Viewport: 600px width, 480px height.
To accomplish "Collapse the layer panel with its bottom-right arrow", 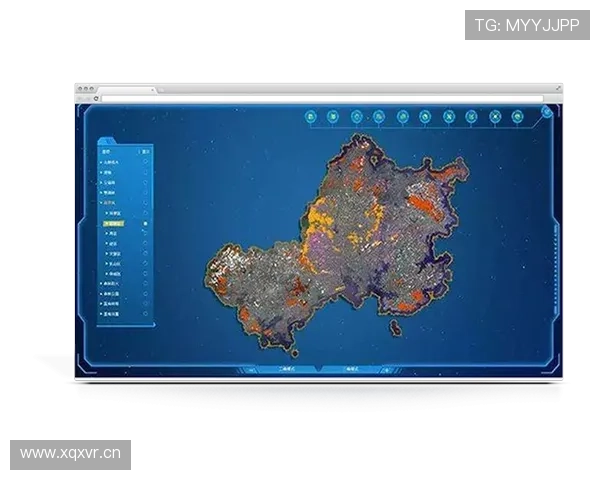I will 154,325.
